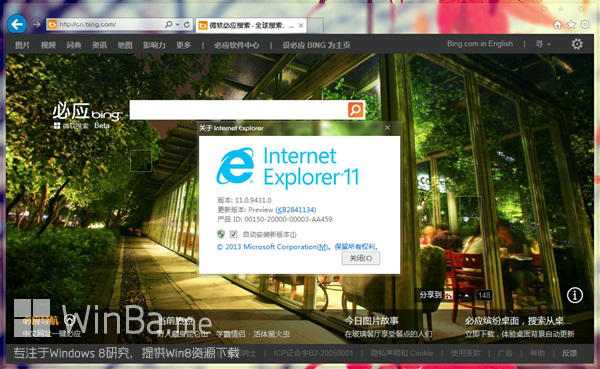600x369 pixels.
Task: Click 设必应 BING 为主页 link
Action: [316, 45]
